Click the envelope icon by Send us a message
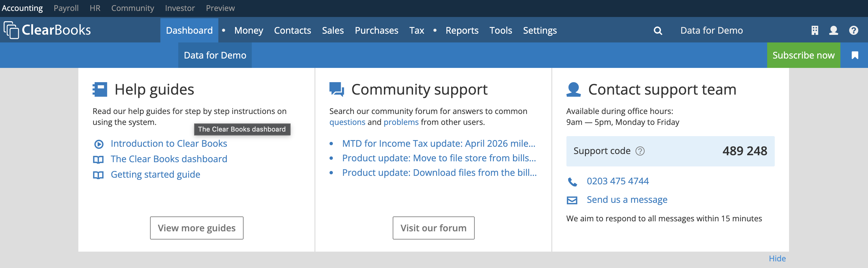868x268 pixels. click(572, 200)
